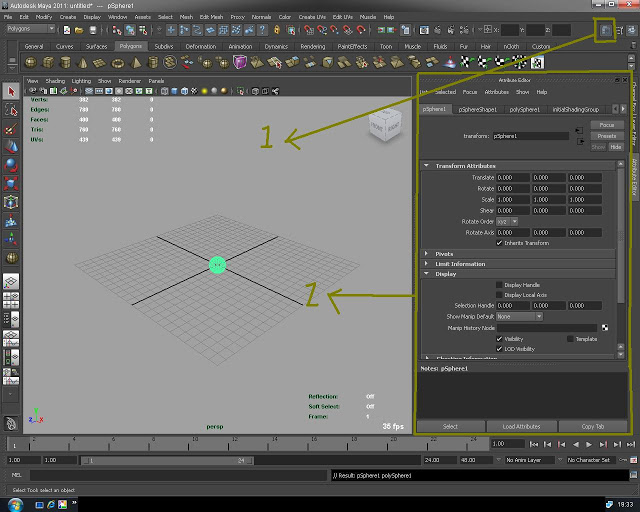The image size is (640, 512).
Task: Click the Copy Tab button
Action: pyautogui.click(x=593, y=426)
